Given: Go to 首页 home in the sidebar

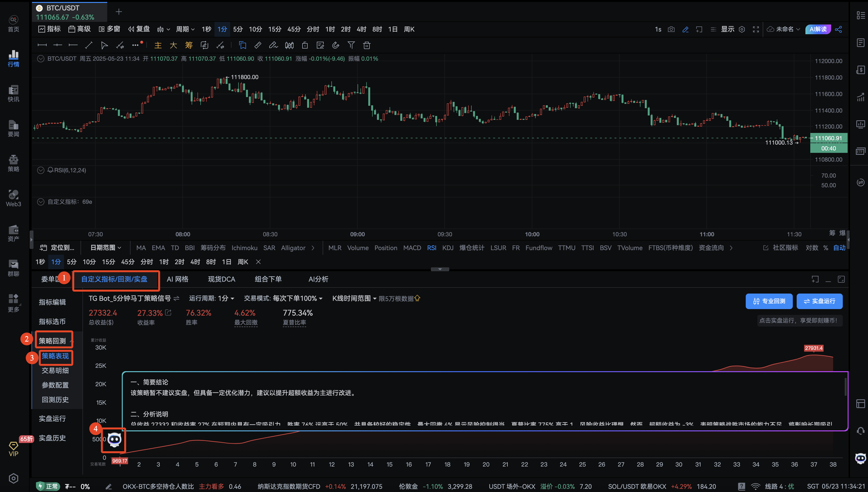Looking at the screenshot, I should pyautogui.click(x=14, y=24).
